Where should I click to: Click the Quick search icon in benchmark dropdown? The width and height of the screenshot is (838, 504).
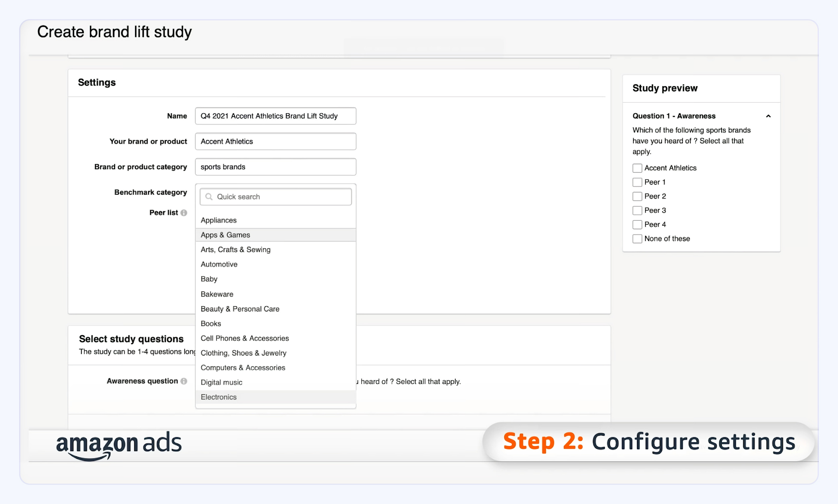point(209,196)
